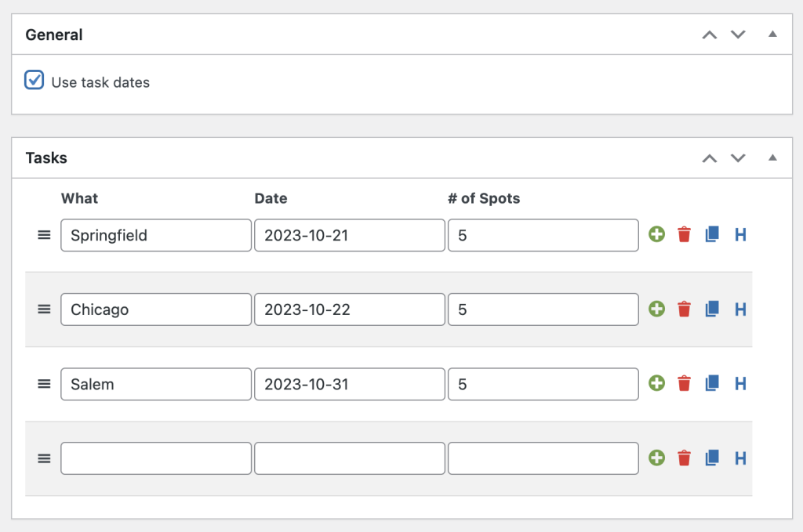
Task: Move the Tasks panel up
Action: (709, 158)
